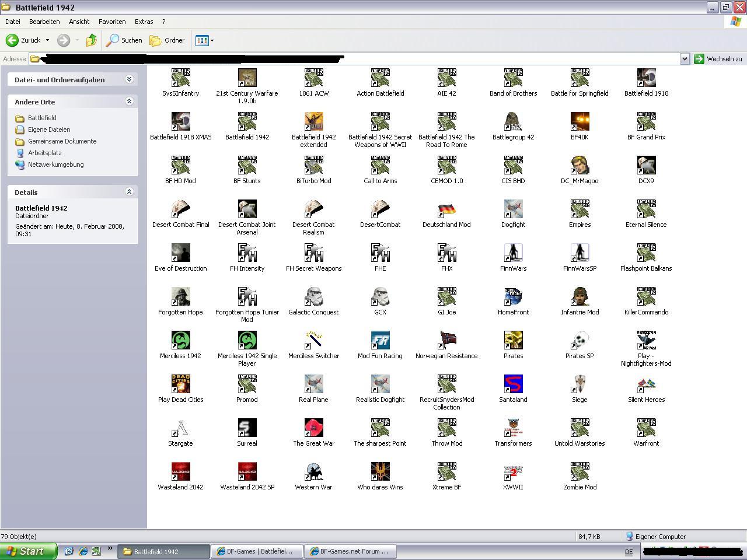Viewport: 747px width, 560px height.
Task: Go to Battlefield folder link
Action: [42, 118]
